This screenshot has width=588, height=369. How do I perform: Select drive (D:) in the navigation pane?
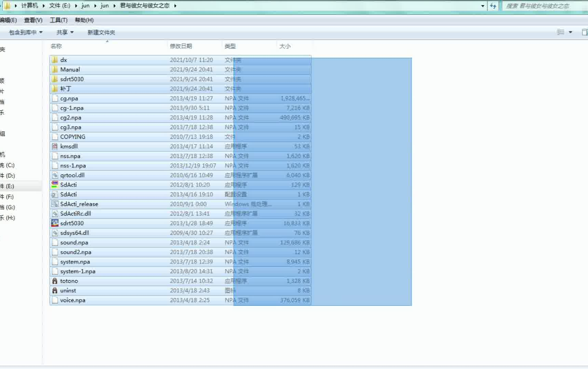tap(8, 176)
